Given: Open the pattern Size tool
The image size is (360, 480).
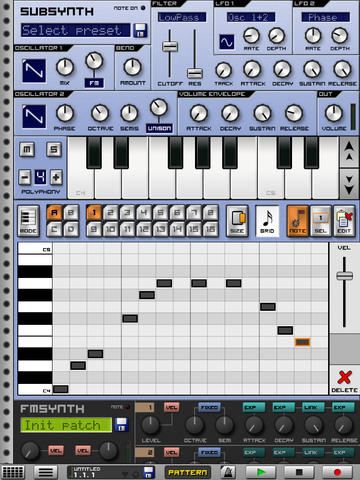Looking at the screenshot, I should coord(237,221).
